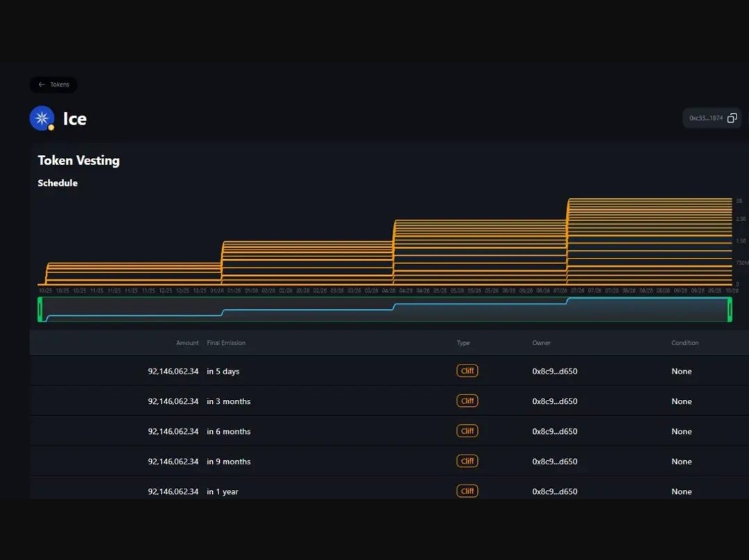Click Cliff badge in 'in 9 months' row
The image size is (749, 560).
point(467,461)
